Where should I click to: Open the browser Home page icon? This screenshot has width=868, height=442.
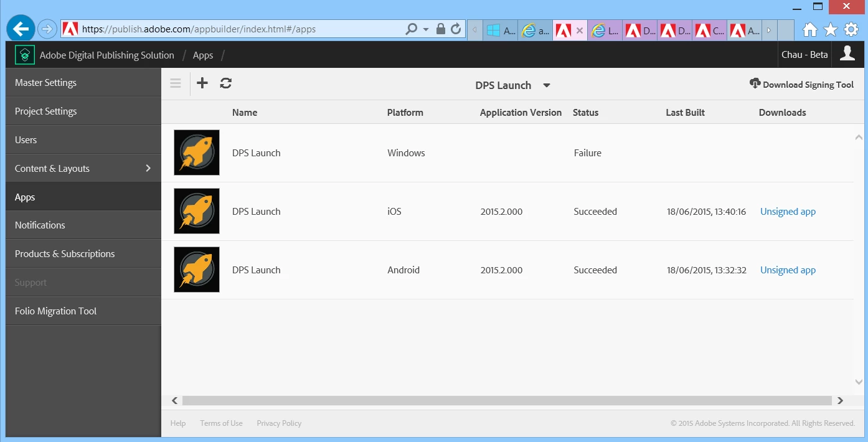[810, 29]
